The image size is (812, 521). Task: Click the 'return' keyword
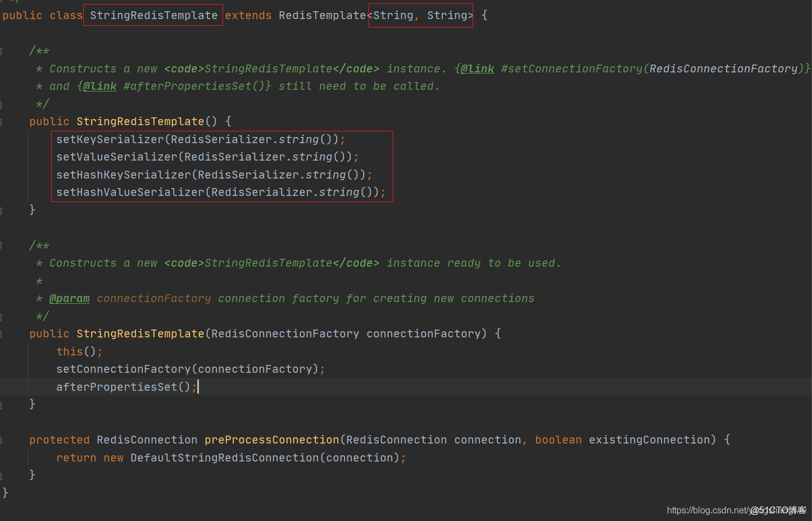tap(76, 458)
